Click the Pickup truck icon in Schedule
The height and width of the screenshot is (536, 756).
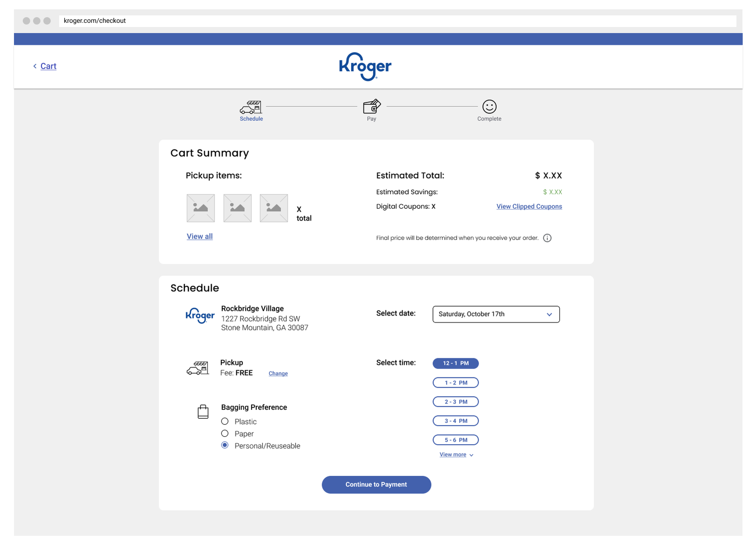(198, 368)
